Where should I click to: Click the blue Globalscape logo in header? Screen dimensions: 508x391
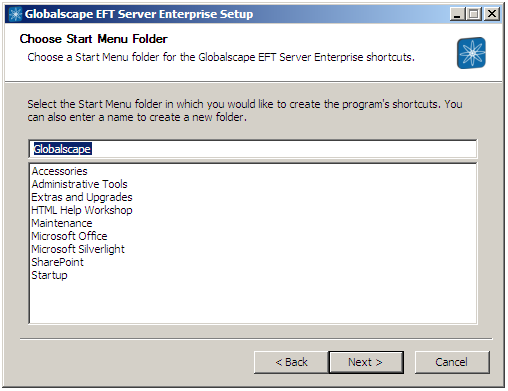tap(471, 53)
